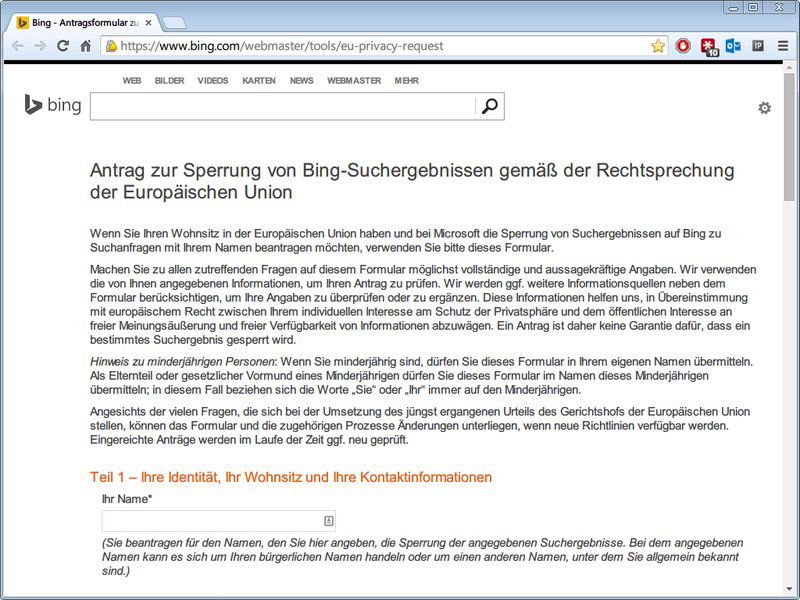Click the Bing logo
Image resolution: width=800 pixels, height=600 pixels.
[53, 105]
